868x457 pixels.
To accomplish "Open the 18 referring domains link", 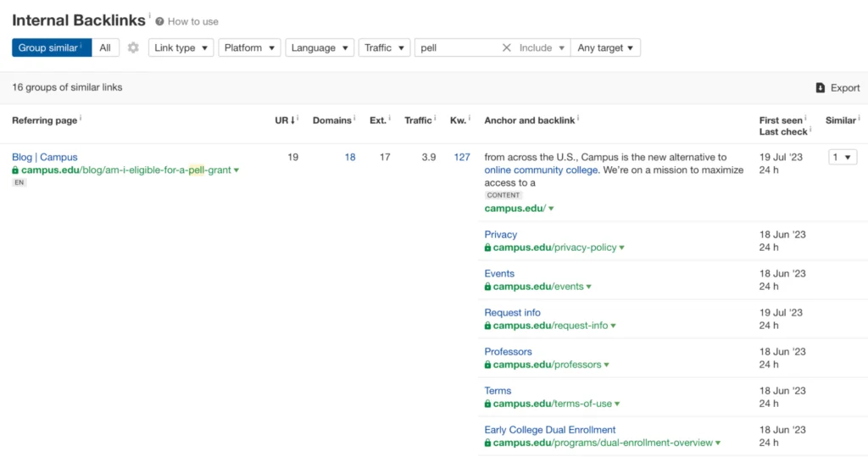I will pyautogui.click(x=350, y=158).
